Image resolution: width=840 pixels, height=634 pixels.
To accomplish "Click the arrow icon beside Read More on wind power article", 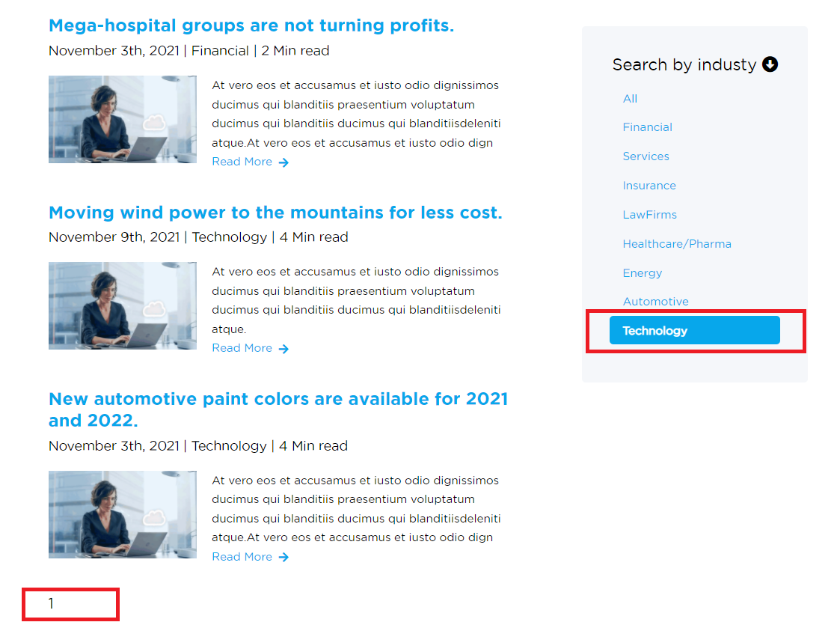I will pyautogui.click(x=284, y=348).
